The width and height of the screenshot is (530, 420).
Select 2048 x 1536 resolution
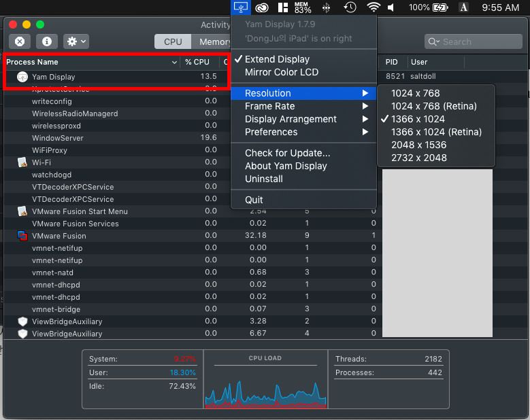pyautogui.click(x=436, y=145)
